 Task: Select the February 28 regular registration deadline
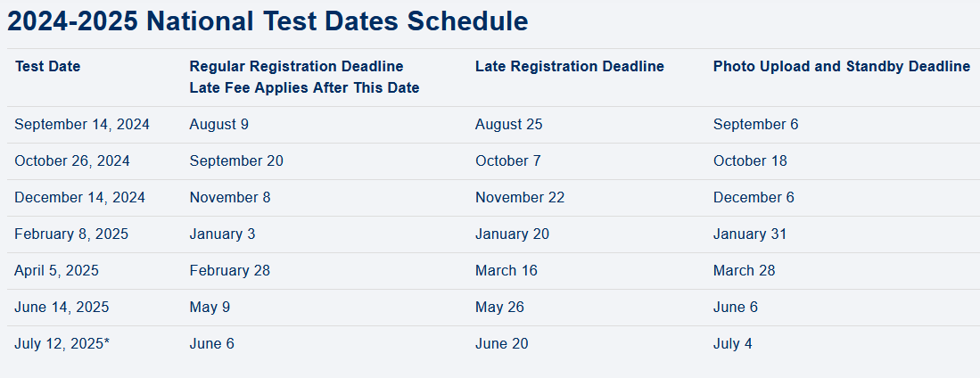(229, 271)
